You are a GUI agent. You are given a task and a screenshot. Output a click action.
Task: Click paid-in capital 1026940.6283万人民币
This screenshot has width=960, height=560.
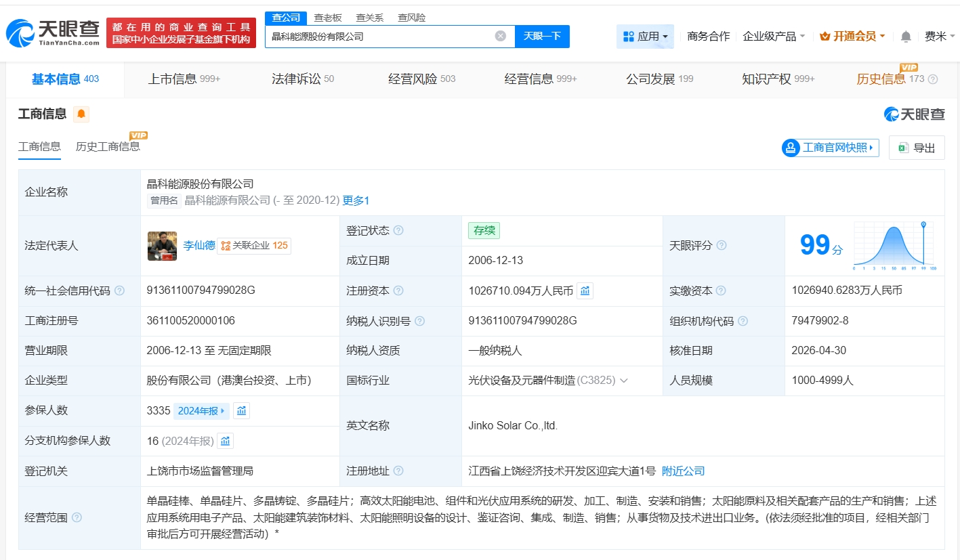[x=847, y=290]
